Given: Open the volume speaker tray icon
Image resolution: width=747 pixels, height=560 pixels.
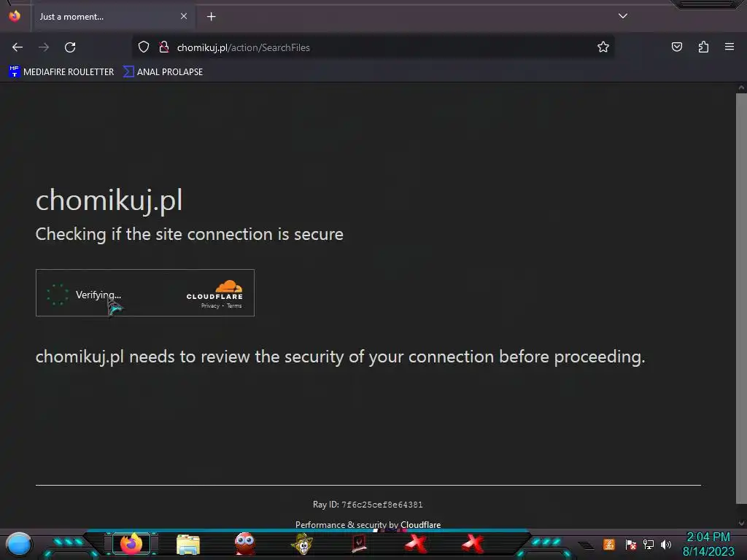Looking at the screenshot, I should coord(666,544).
